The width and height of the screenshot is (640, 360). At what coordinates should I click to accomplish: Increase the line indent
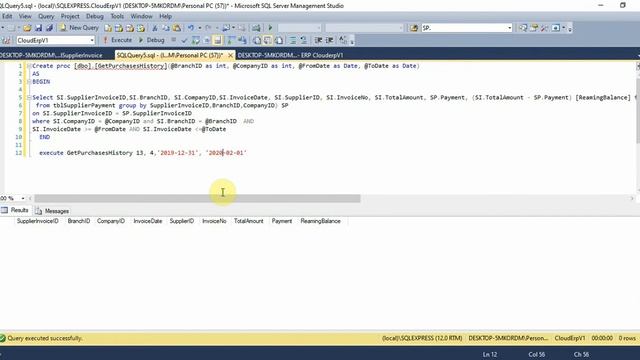click(x=329, y=40)
